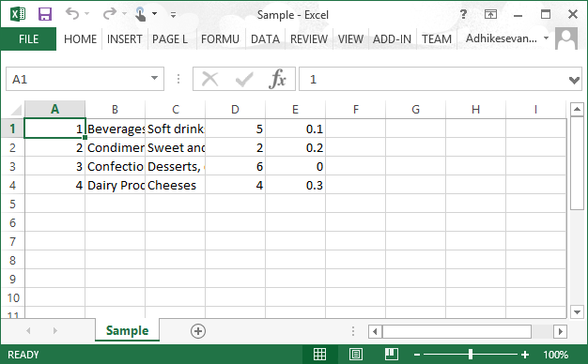Expand the Name Box dropdown arrow
Viewport: 588px width, 364px height.
point(154,78)
